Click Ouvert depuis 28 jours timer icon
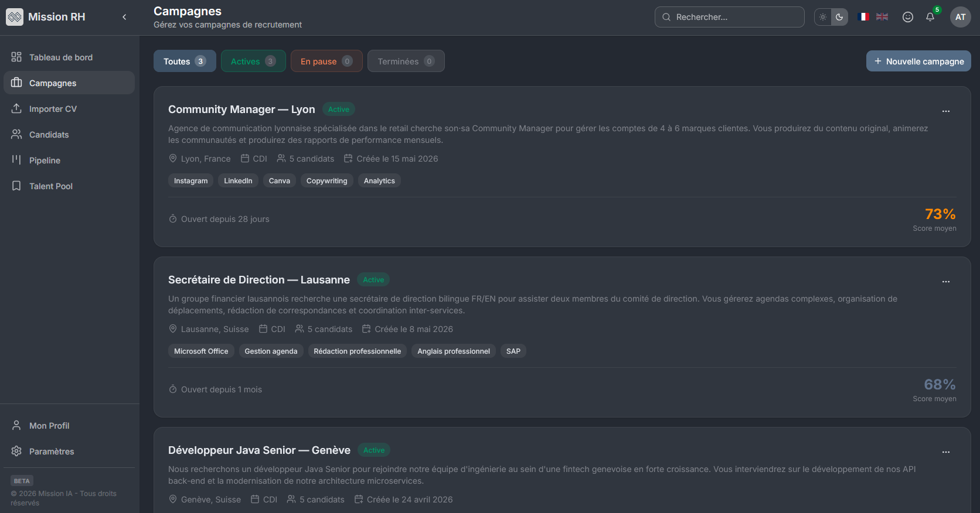Viewport: 980px width, 513px height. (173, 218)
